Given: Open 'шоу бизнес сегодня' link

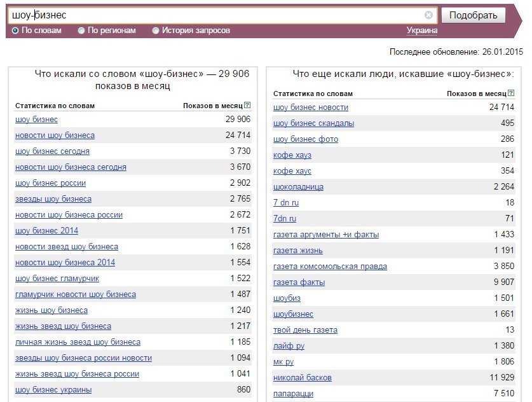Looking at the screenshot, I should point(52,151).
